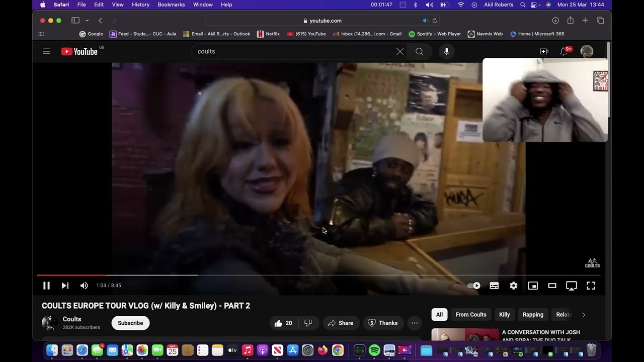Open the YouTube hamburger guide menu
The width and height of the screenshot is (644, 362).
(x=47, y=51)
